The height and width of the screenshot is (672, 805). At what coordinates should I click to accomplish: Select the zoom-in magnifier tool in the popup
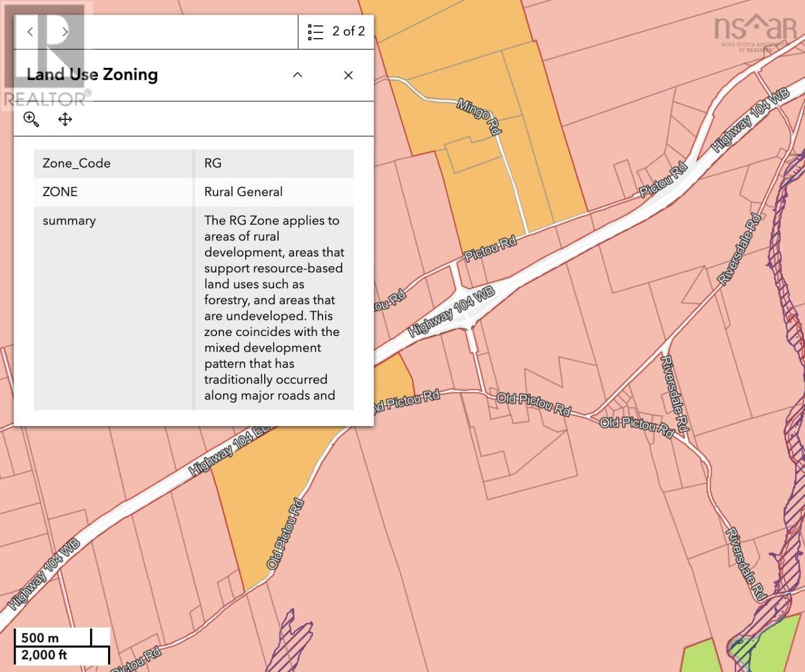[x=31, y=119]
